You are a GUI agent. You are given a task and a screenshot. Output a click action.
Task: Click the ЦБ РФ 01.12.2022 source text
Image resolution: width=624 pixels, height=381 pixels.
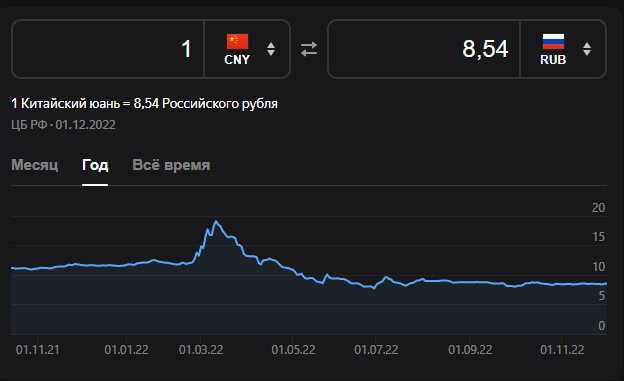(63, 125)
